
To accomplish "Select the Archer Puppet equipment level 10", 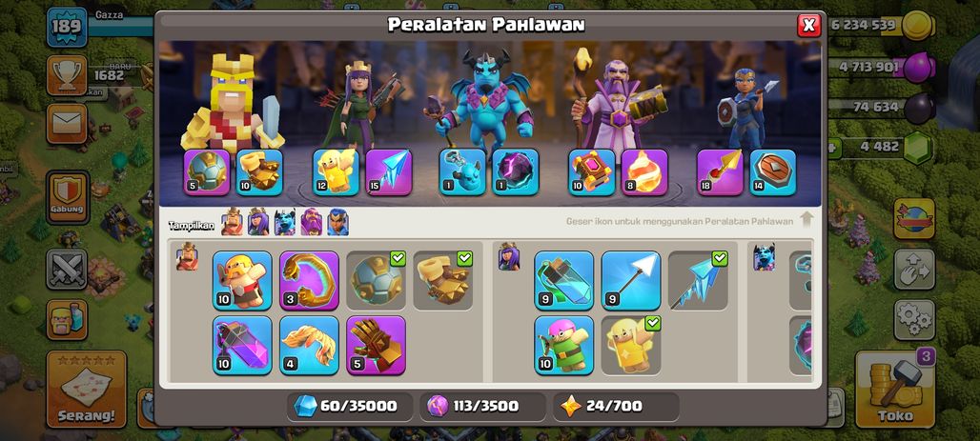I will [563, 345].
